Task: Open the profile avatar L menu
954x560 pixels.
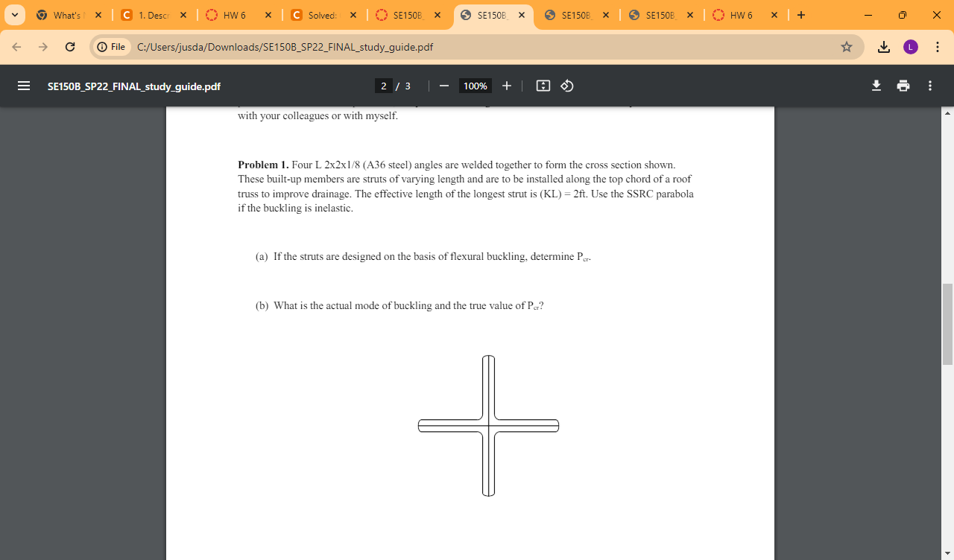Action: pyautogui.click(x=911, y=47)
